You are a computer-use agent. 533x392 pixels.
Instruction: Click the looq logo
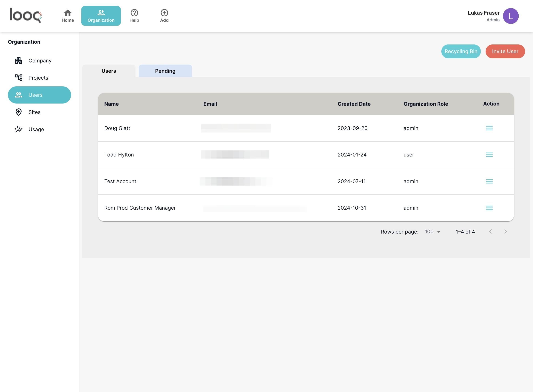(x=26, y=15)
